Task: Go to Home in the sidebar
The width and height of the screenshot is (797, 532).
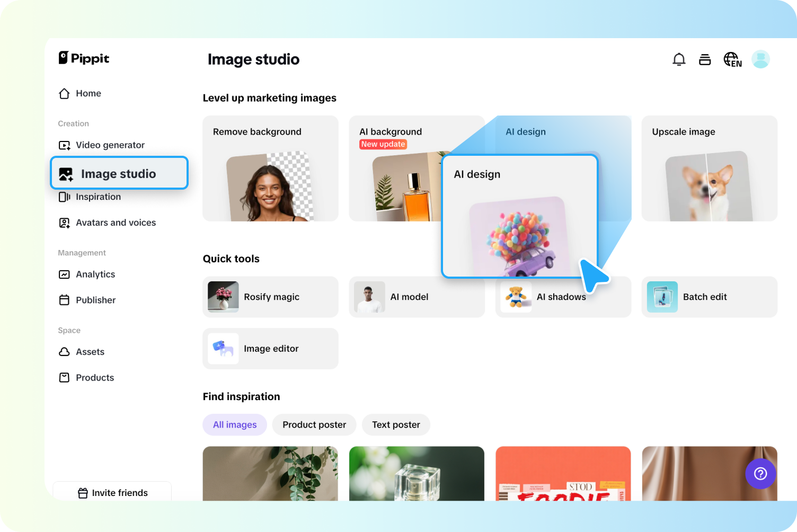Action: pyautogui.click(x=88, y=93)
